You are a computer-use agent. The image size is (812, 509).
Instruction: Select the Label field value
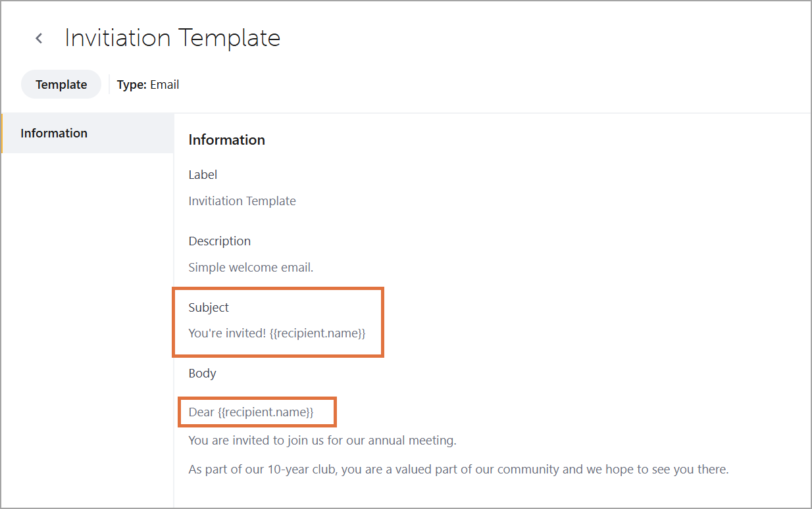click(242, 201)
